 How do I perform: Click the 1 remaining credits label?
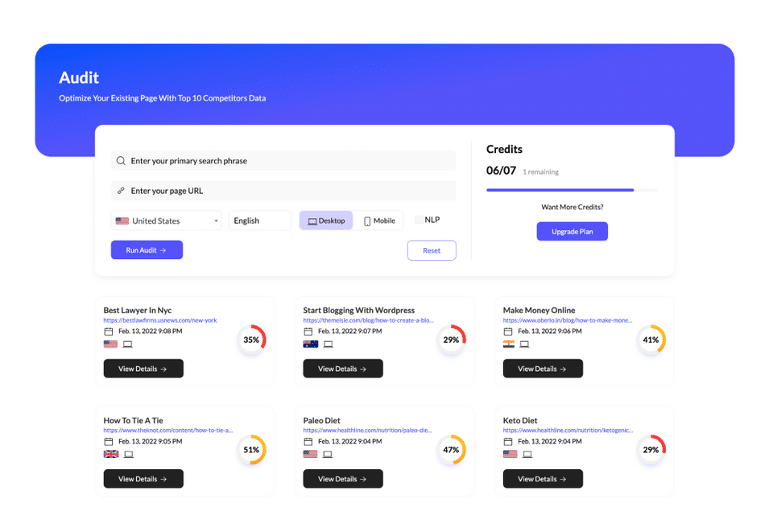pyautogui.click(x=541, y=172)
